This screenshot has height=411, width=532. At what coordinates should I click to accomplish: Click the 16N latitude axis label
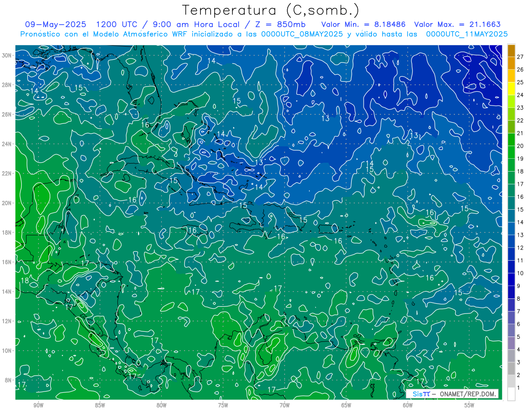[x=7, y=262]
